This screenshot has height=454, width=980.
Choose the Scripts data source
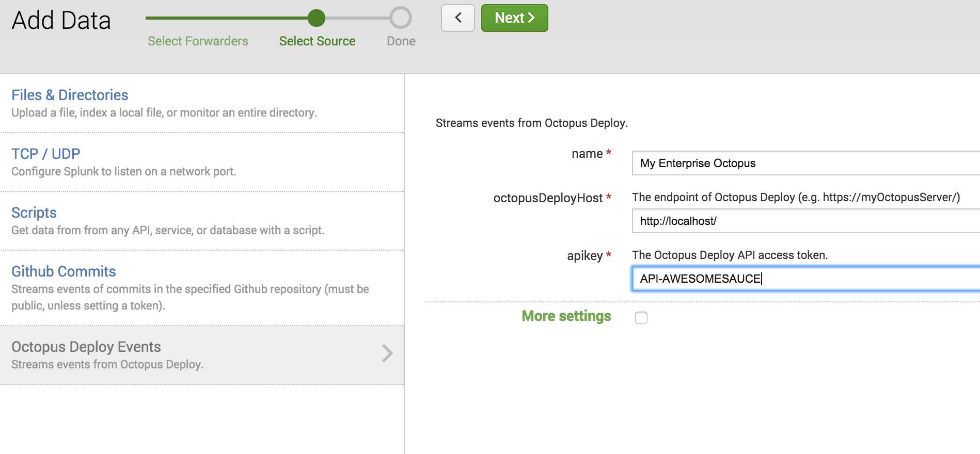tap(34, 213)
